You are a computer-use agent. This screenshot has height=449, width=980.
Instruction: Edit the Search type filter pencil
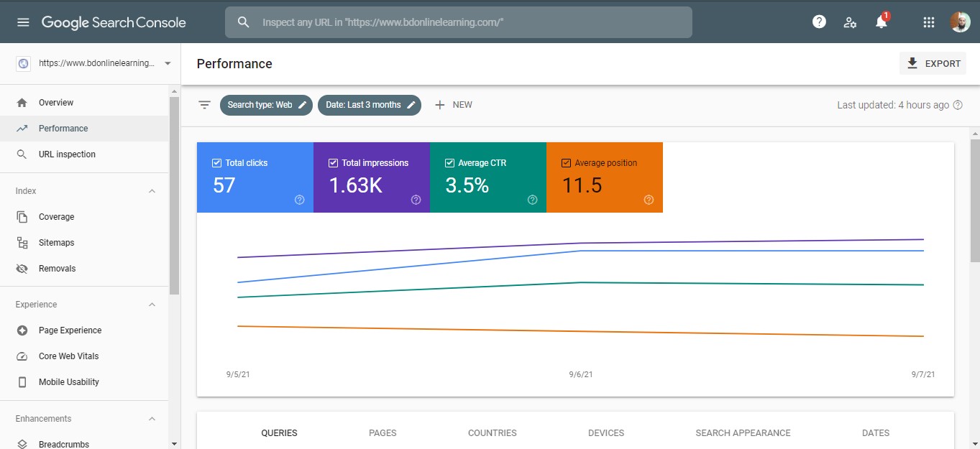(301, 104)
